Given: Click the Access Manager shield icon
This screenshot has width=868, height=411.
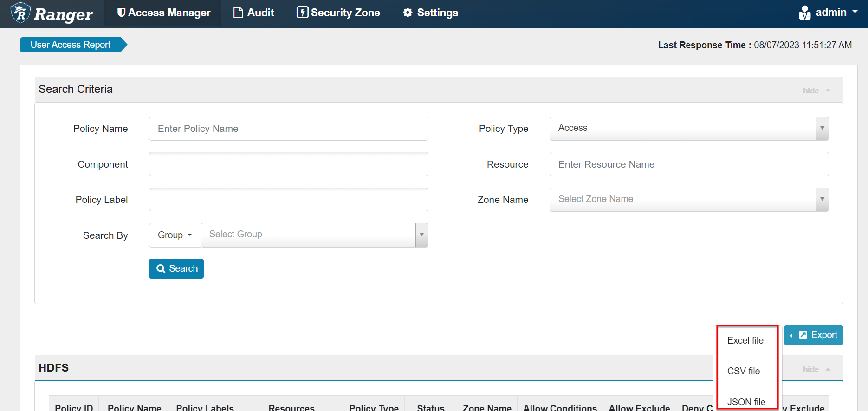Looking at the screenshot, I should [121, 13].
